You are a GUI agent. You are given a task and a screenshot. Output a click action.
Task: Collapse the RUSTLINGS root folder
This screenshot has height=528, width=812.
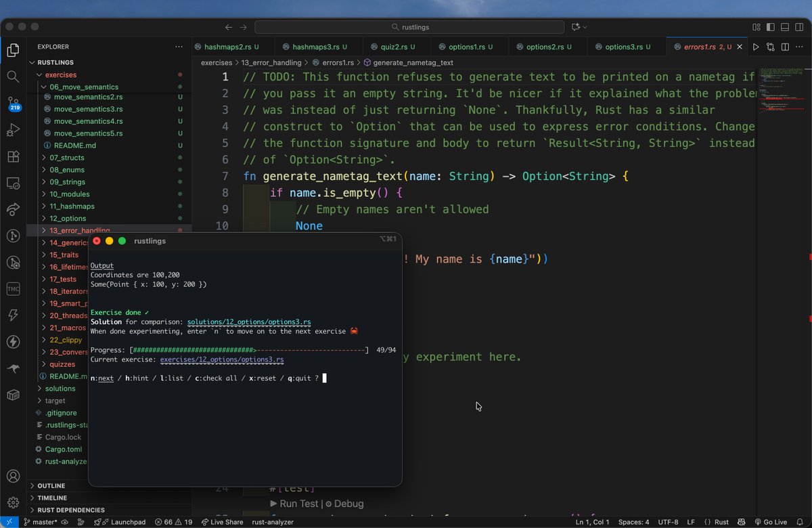pyautogui.click(x=108, y=62)
